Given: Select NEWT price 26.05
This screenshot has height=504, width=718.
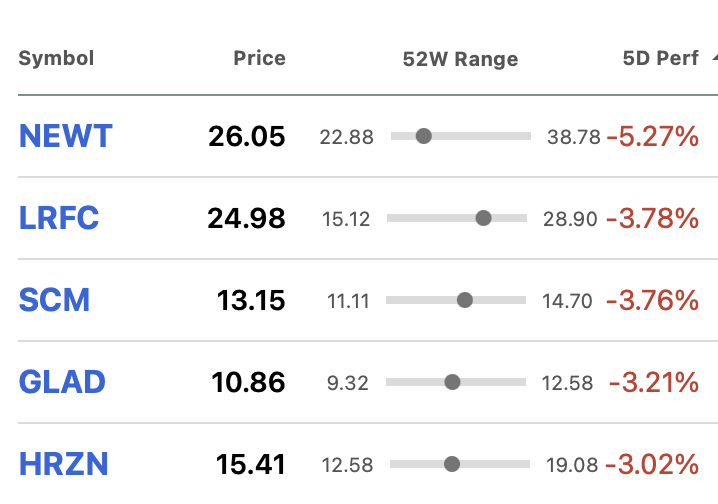Looking at the screenshot, I should coord(247,136).
